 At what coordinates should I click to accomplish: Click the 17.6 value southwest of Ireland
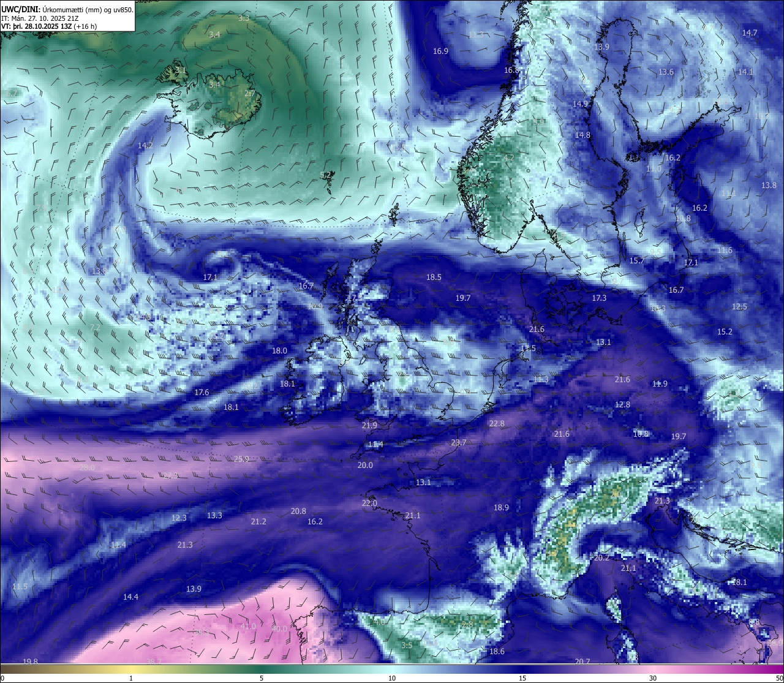(202, 393)
